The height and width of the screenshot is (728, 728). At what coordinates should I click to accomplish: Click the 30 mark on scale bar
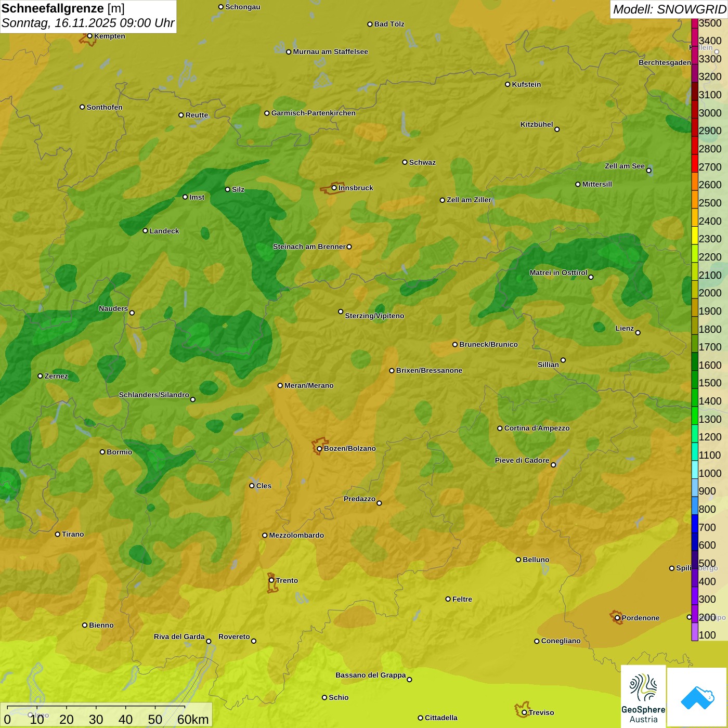point(96,719)
